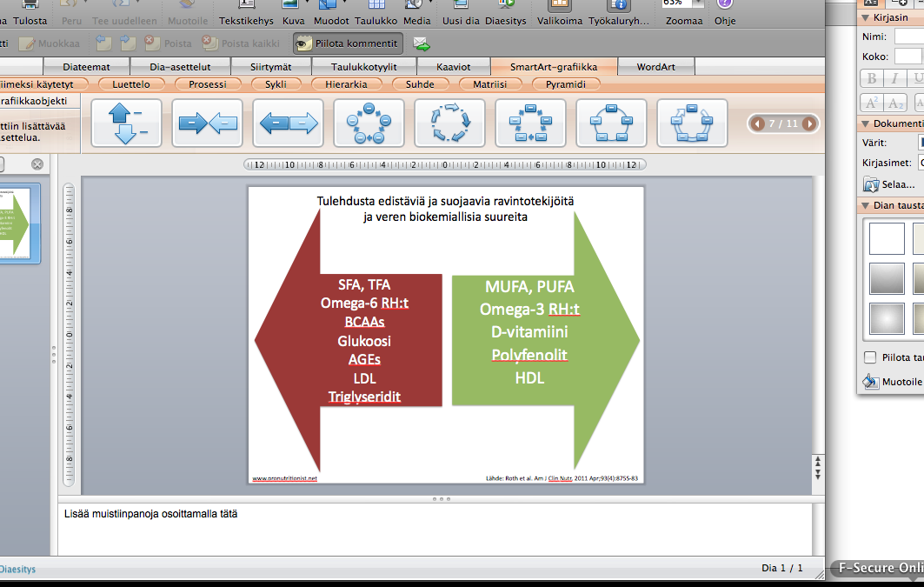Collapse the Kirjasin panel section
Screen dimensions: 924x587
[x=866, y=17]
